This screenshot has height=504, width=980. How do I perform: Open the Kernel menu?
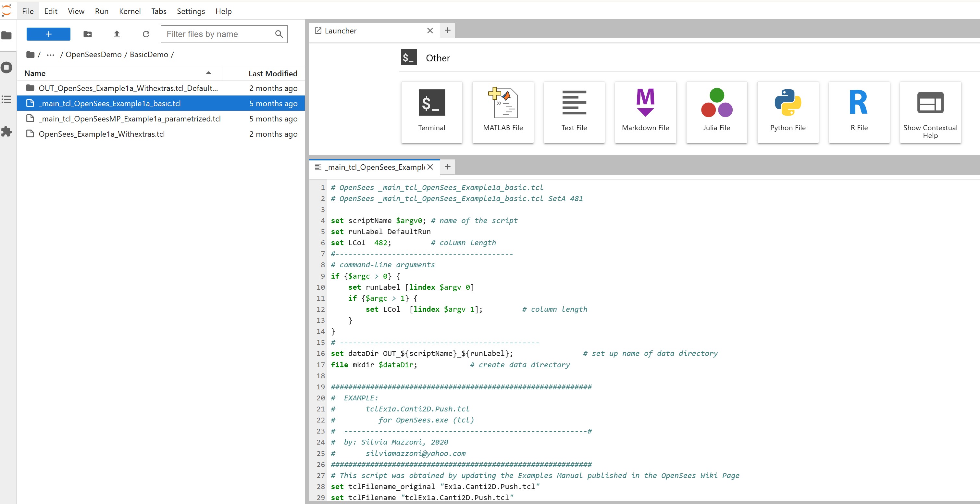pos(129,11)
